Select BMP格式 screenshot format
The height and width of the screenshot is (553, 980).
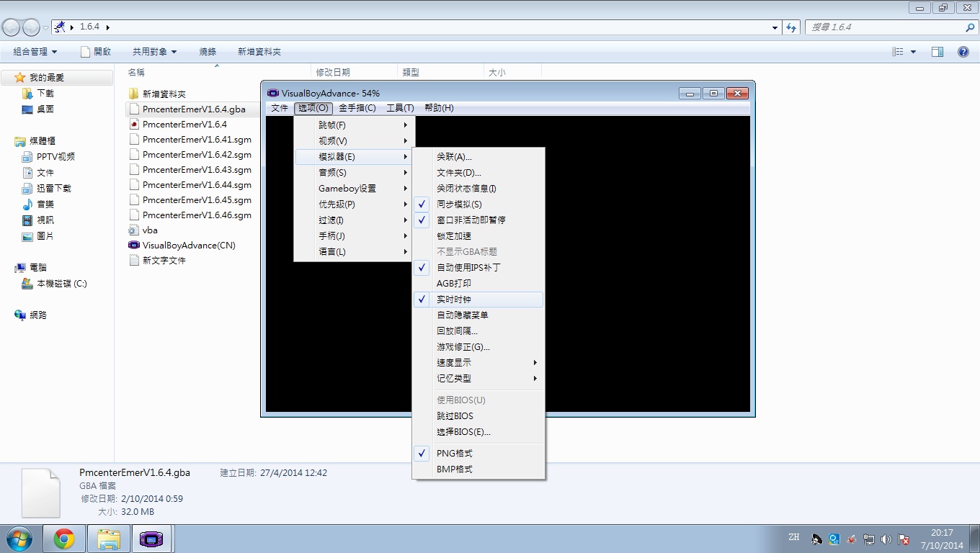(x=478, y=469)
